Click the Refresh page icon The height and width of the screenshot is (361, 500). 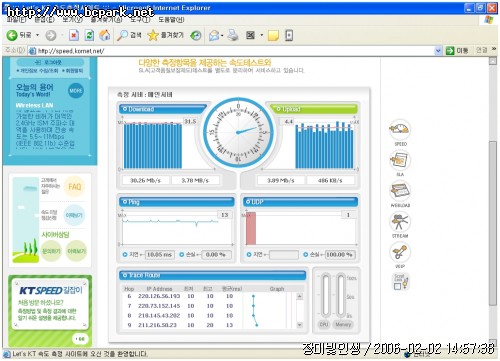tap(89, 35)
